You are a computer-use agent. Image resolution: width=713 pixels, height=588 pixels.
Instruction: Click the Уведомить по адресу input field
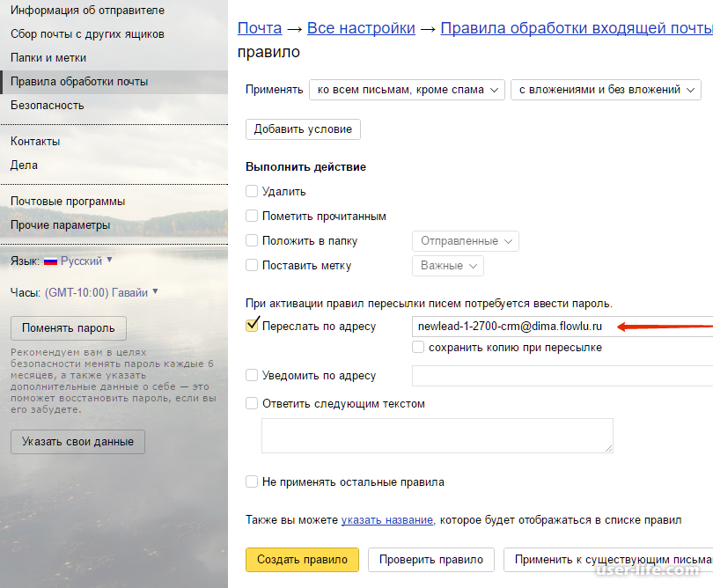click(x=562, y=376)
